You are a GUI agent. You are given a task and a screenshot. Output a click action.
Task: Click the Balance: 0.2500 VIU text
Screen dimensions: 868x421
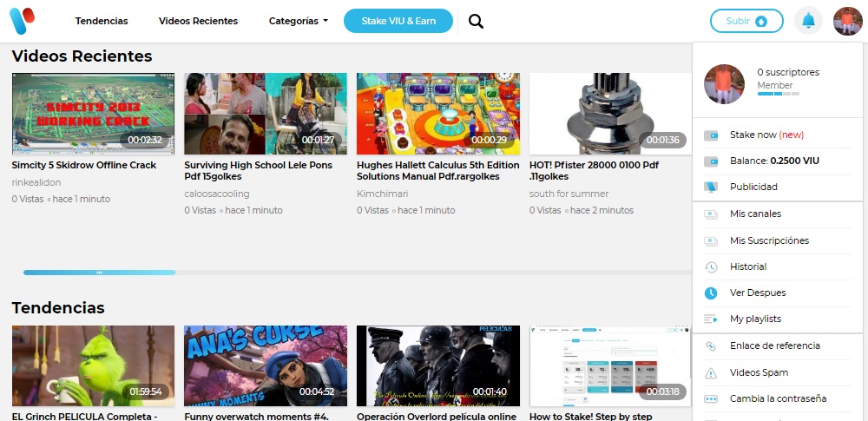click(x=774, y=161)
